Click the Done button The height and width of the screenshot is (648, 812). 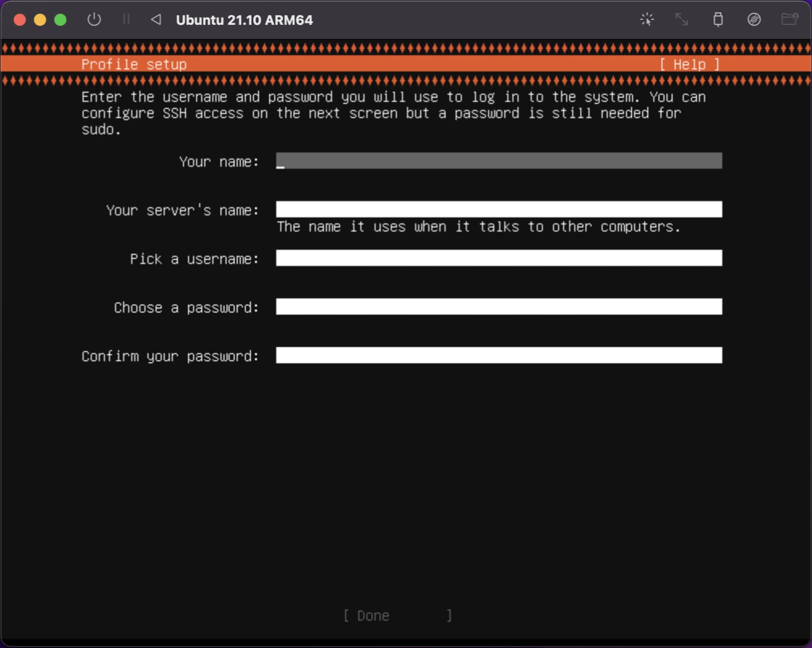coord(398,616)
